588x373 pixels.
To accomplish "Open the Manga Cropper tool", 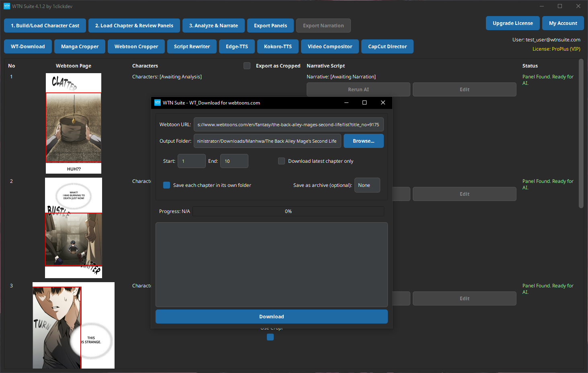I will tap(80, 46).
